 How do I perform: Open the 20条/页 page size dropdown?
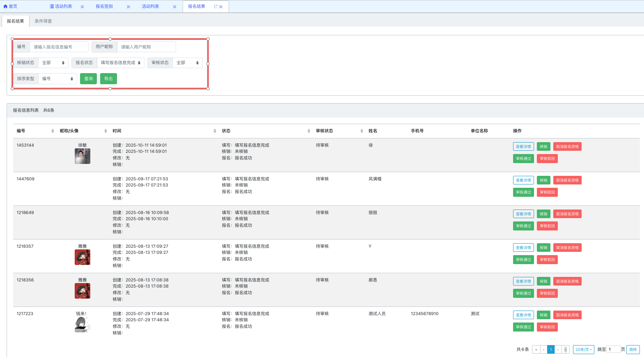click(583, 350)
